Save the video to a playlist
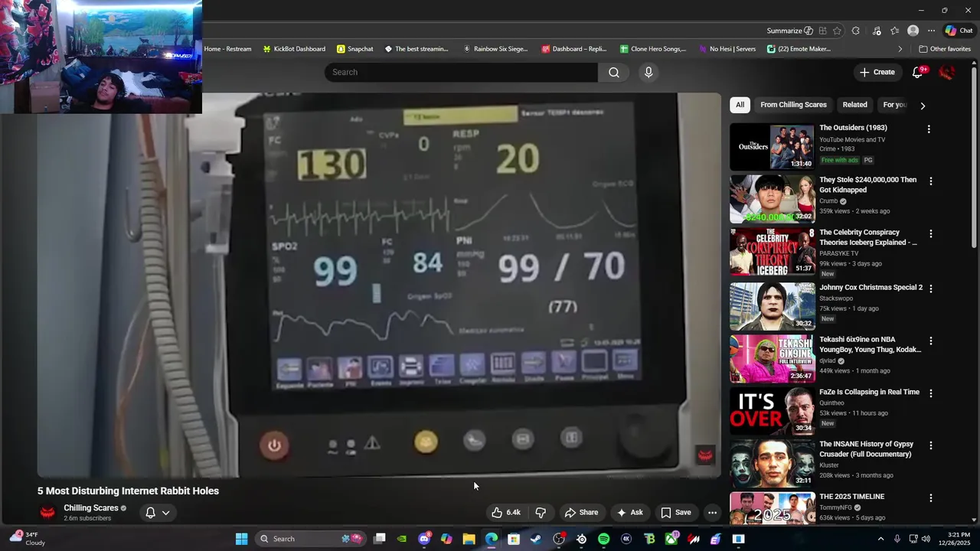 (676, 513)
